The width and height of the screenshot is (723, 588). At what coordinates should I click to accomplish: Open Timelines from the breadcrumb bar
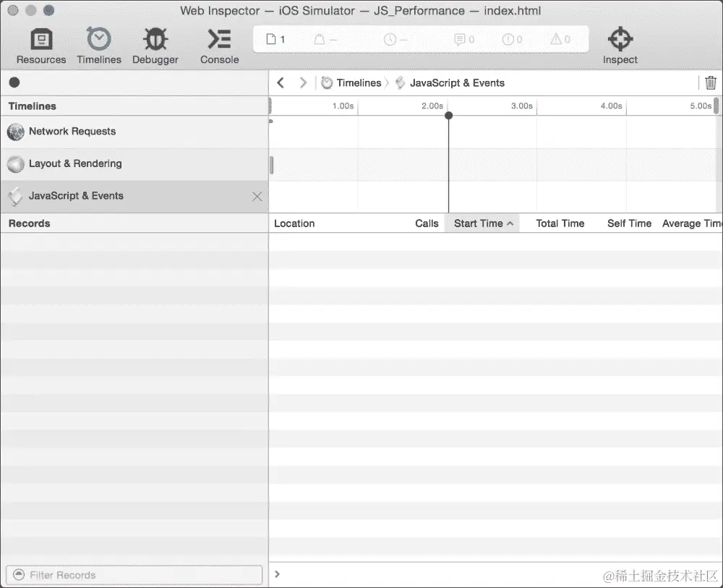[357, 82]
